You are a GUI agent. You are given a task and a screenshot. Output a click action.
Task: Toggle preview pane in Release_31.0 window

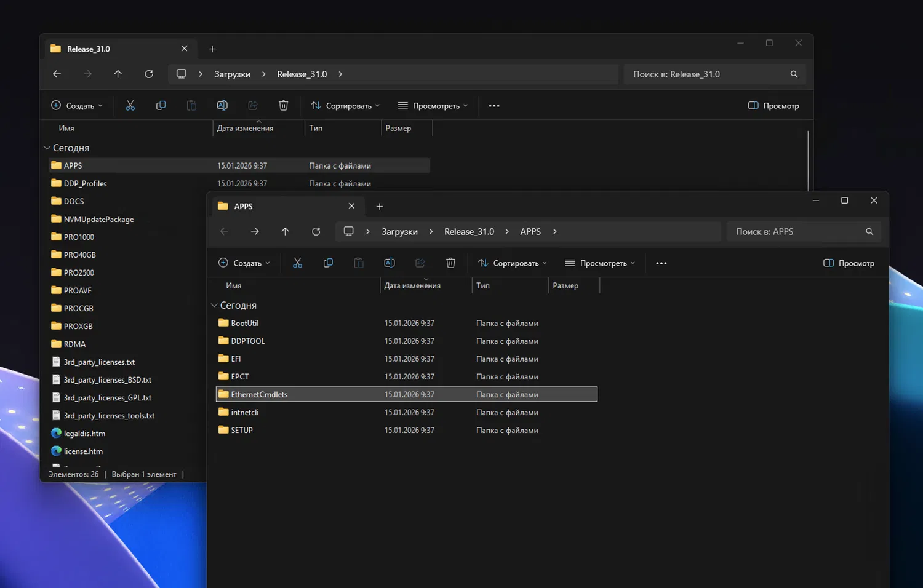(x=773, y=106)
